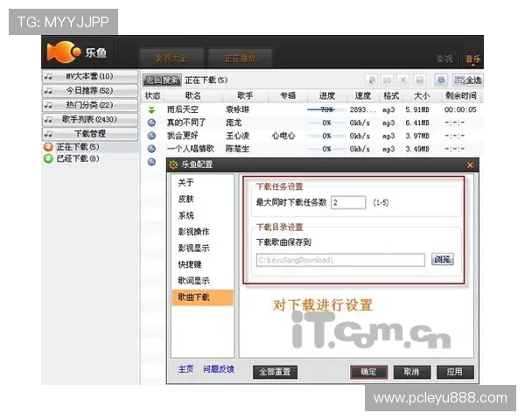Click the red 正在下载 circle icon in sidebar
The width and height of the screenshot is (525, 420).
48,147
